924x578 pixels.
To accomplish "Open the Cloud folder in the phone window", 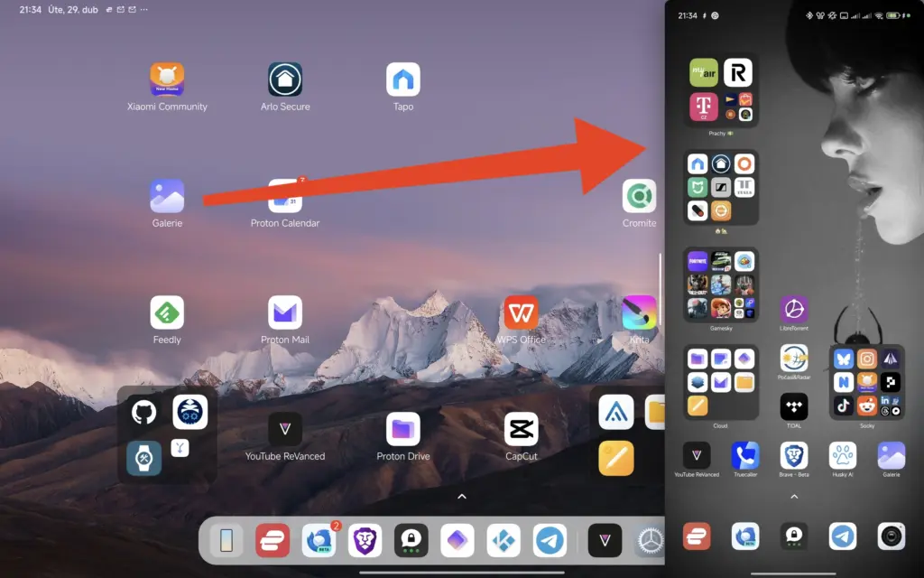I will [720, 382].
